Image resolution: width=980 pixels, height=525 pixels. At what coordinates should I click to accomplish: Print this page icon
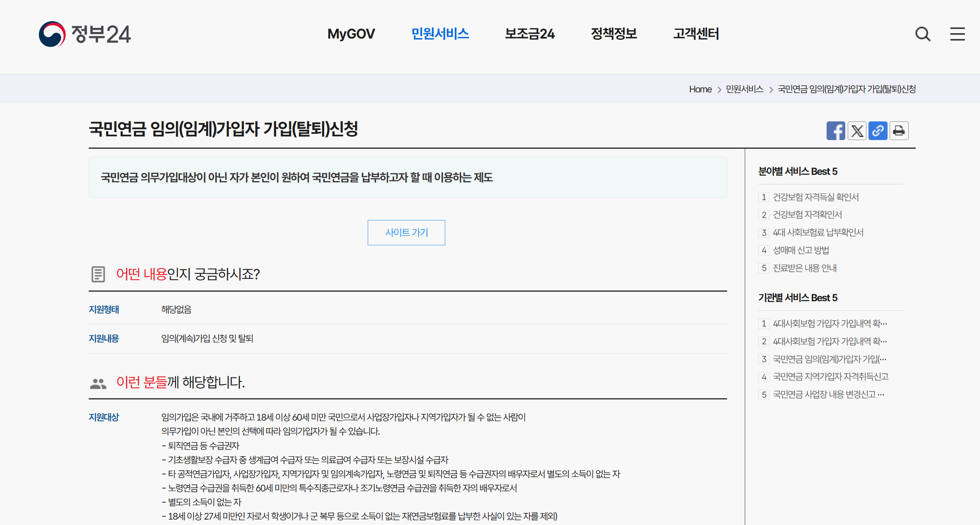coord(899,131)
